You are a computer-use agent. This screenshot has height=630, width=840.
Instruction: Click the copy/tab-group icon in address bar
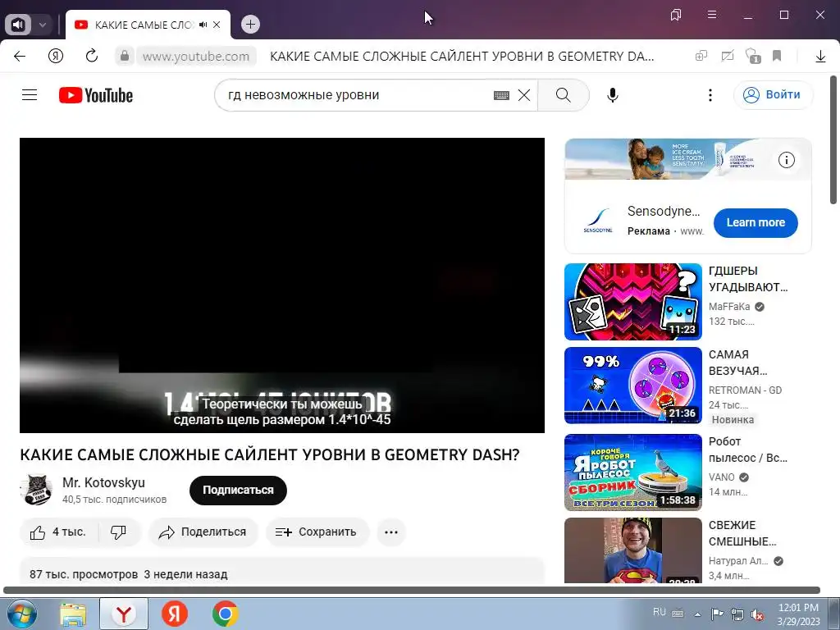coord(701,56)
